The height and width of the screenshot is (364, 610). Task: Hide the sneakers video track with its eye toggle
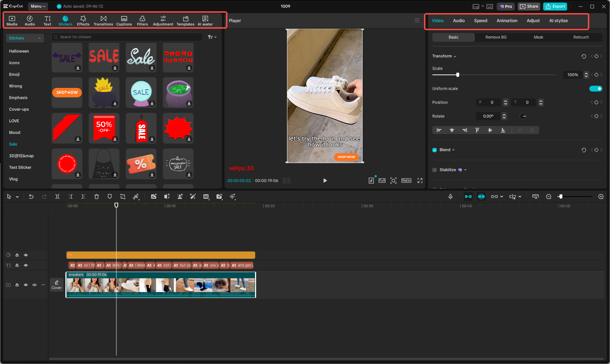coord(25,285)
